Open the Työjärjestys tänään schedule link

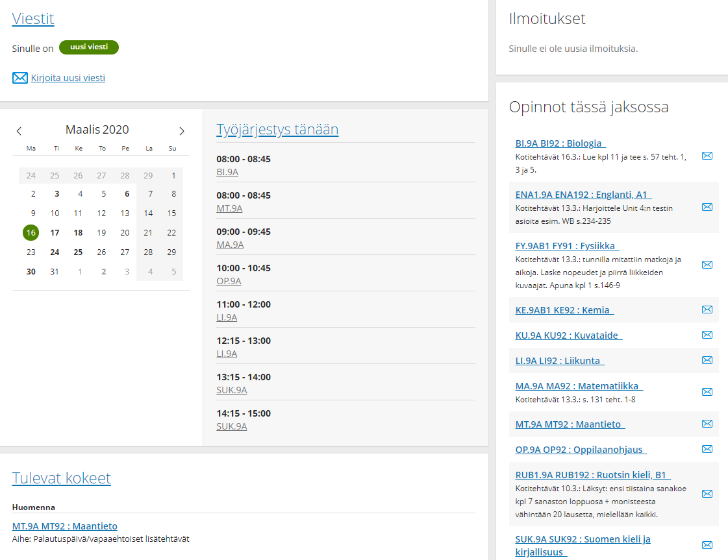277,129
